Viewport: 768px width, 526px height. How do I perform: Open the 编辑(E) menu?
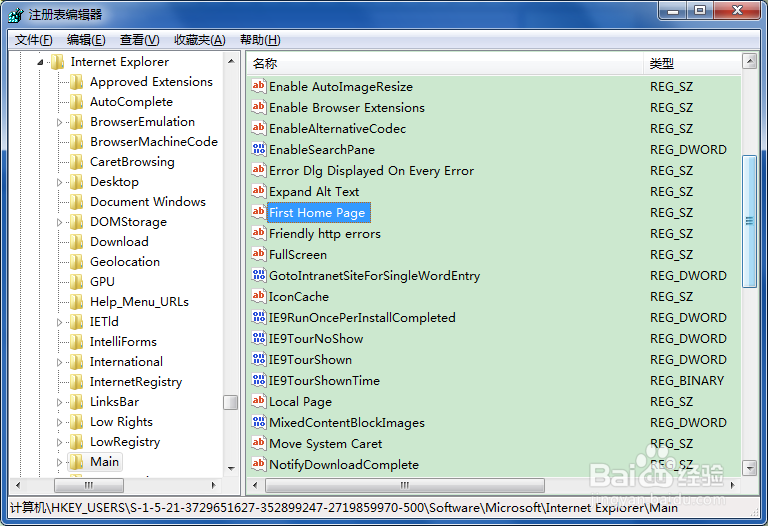click(x=86, y=40)
